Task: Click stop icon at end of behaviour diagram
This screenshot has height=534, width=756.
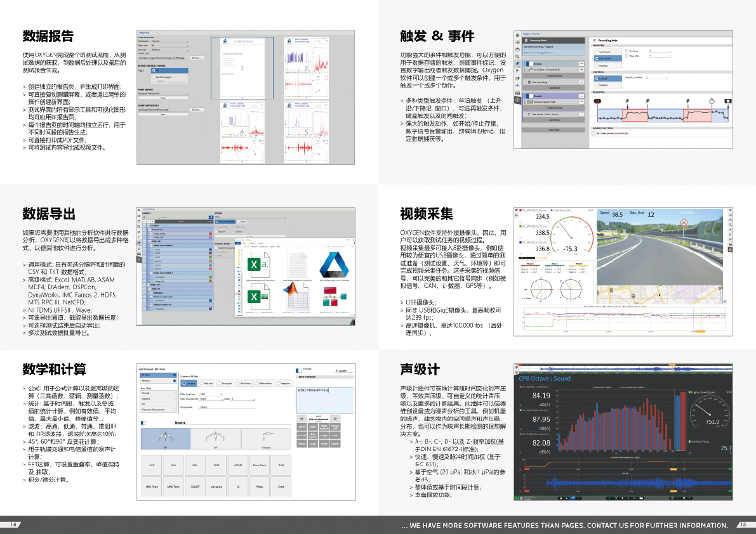Action: point(728,101)
